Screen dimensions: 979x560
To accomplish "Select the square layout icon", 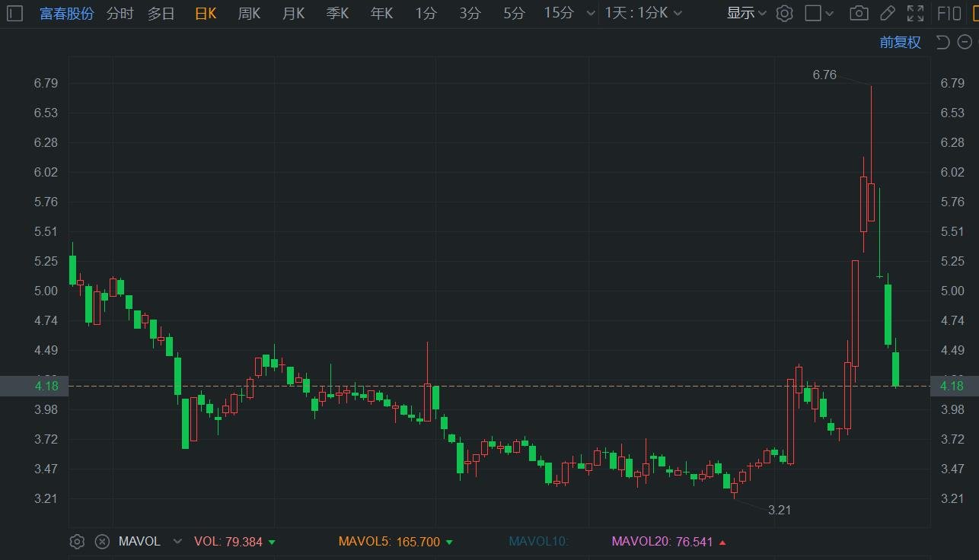I will coord(813,13).
